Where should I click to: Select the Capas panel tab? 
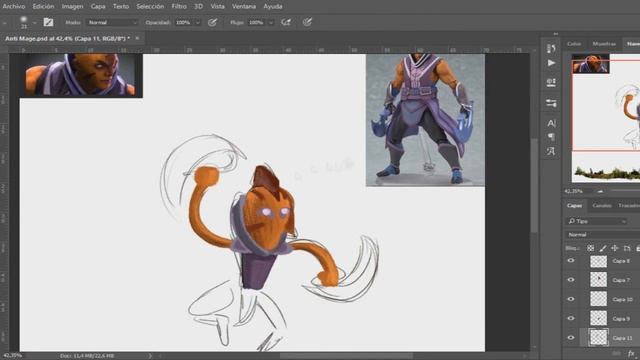pos(574,206)
